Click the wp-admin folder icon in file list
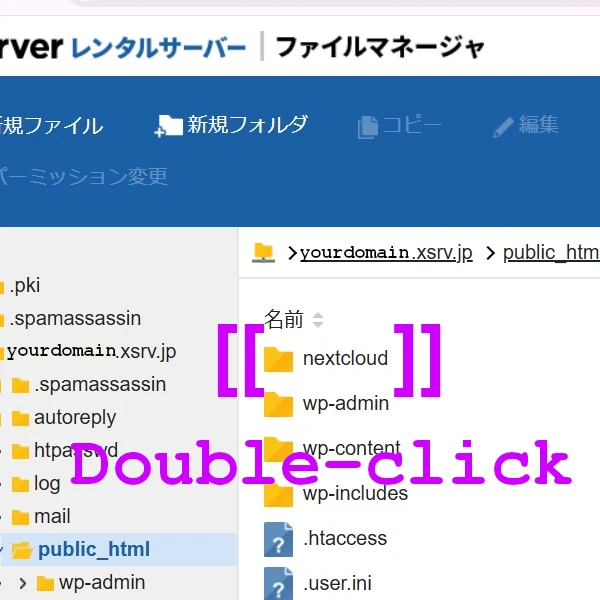This screenshot has width=600, height=600. [x=278, y=404]
